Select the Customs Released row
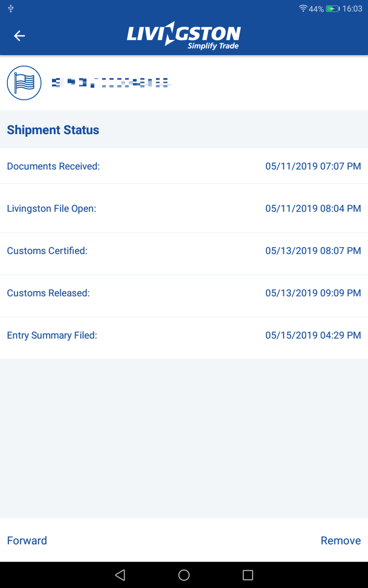This screenshot has height=588, width=368. click(184, 293)
